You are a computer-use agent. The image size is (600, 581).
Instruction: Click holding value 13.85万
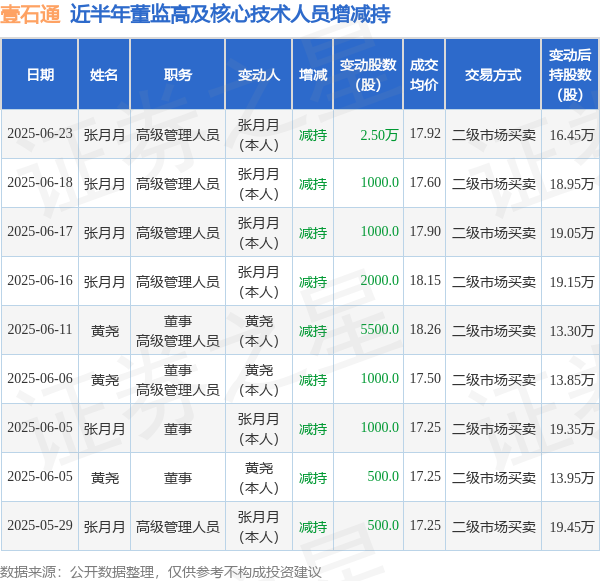572,380
